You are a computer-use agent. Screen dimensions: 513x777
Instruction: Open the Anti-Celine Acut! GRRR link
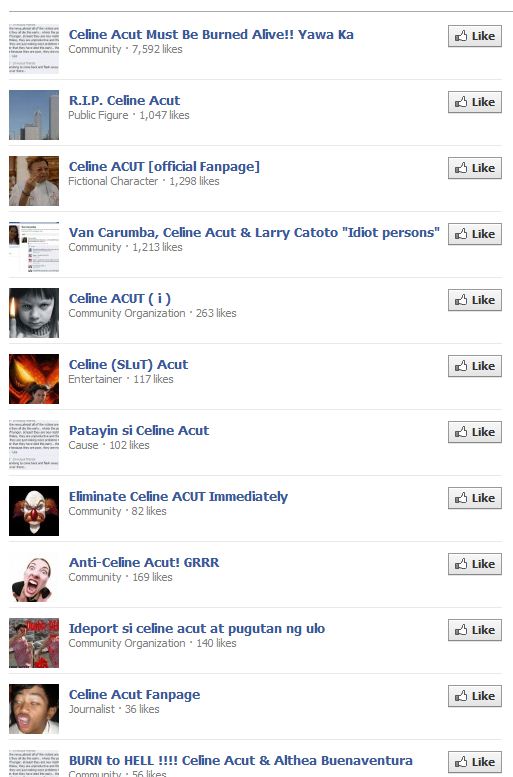(x=144, y=562)
